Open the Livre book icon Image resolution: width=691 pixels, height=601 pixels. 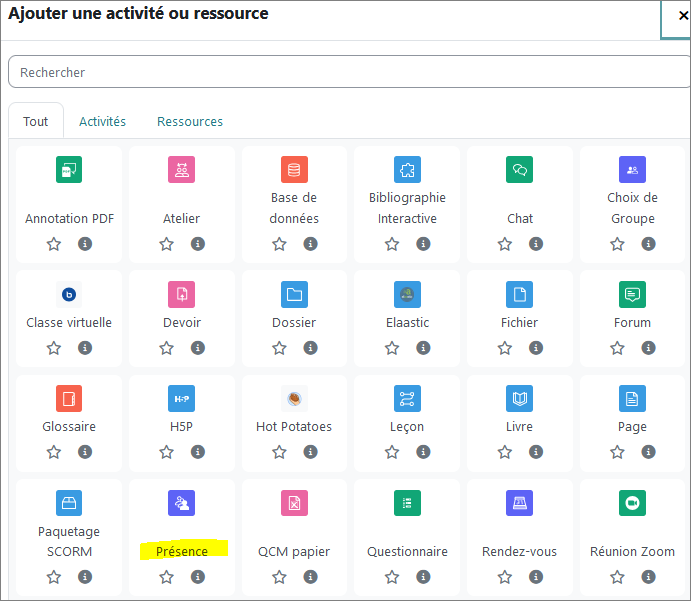point(520,398)
